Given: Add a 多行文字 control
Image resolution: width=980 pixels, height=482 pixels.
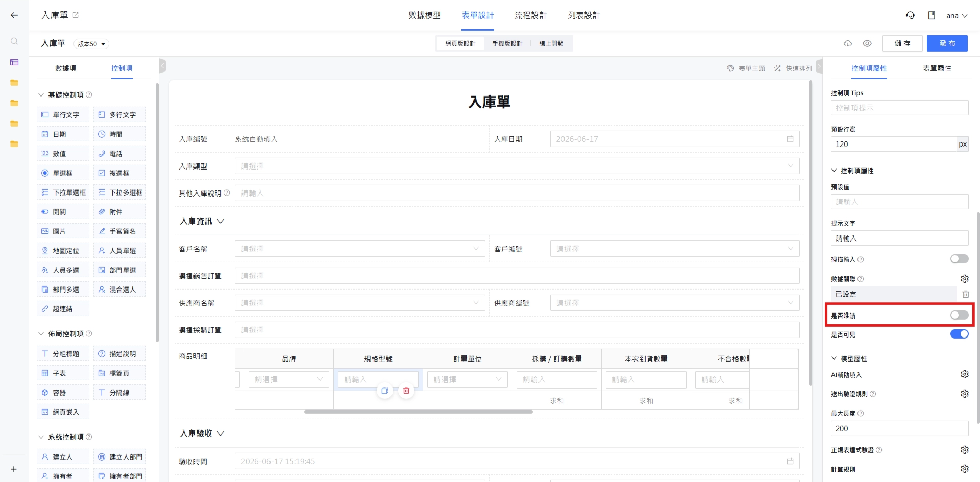Looking at the screenshot, I should tap(119, 115).
